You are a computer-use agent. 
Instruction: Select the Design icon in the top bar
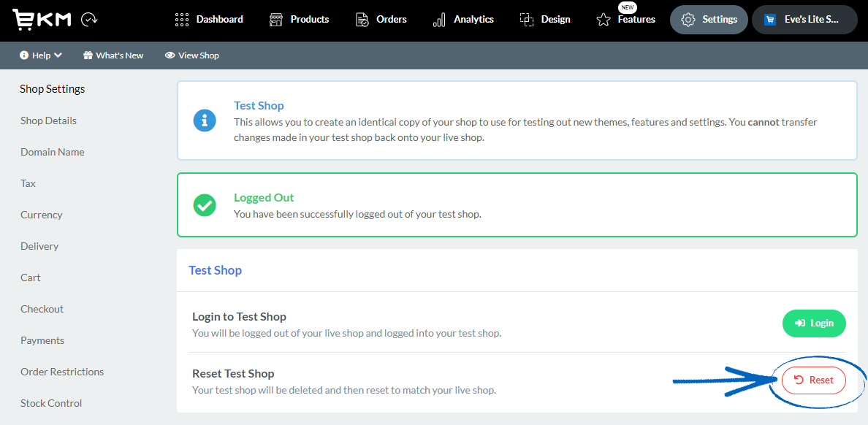[527, 19]
